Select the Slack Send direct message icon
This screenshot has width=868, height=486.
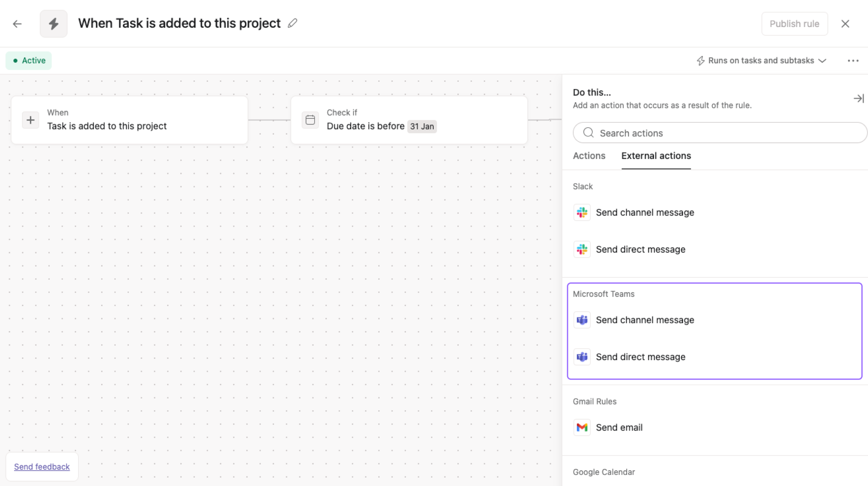[x=582, y=249]
